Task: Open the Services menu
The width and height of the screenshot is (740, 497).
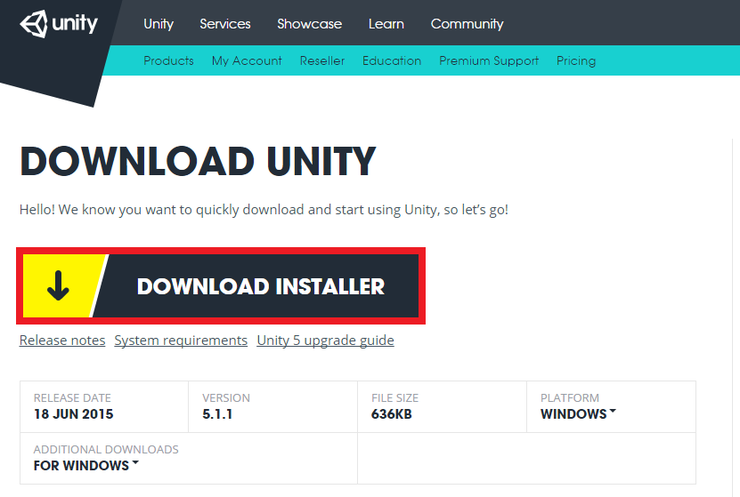Action: pyautogui.click(x=225, y=24)
